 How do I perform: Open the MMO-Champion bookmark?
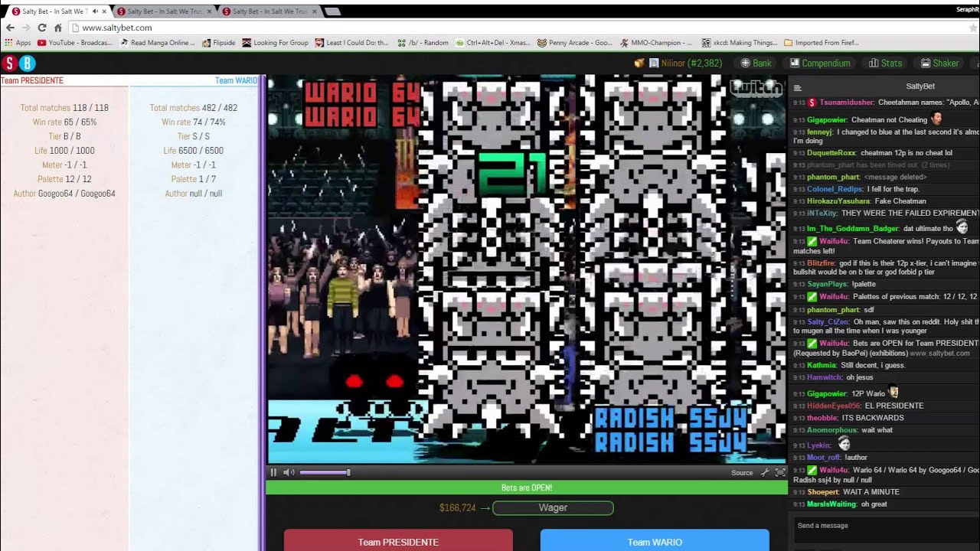656,43
